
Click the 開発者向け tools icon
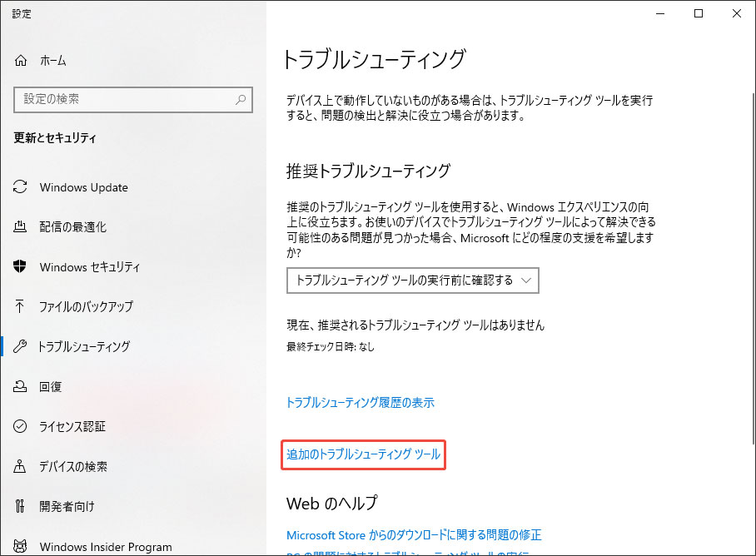tap(20, 506)
